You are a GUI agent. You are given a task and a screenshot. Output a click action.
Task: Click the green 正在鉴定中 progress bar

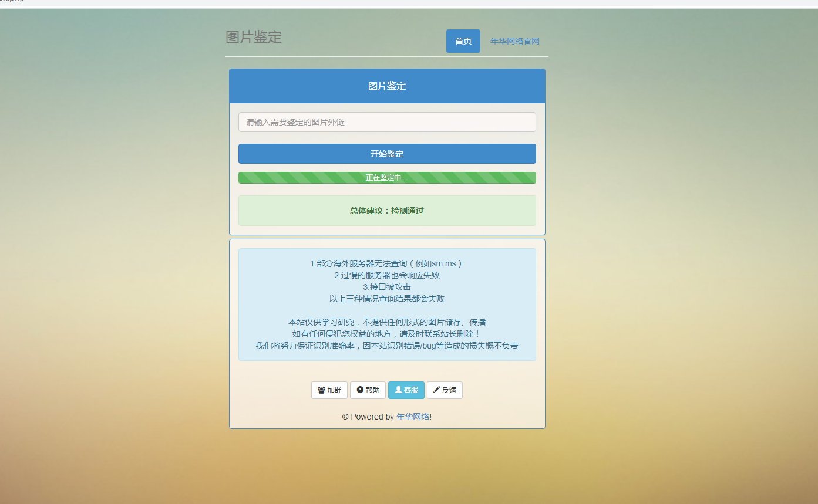pyautogui.click(x=387, y=178)
